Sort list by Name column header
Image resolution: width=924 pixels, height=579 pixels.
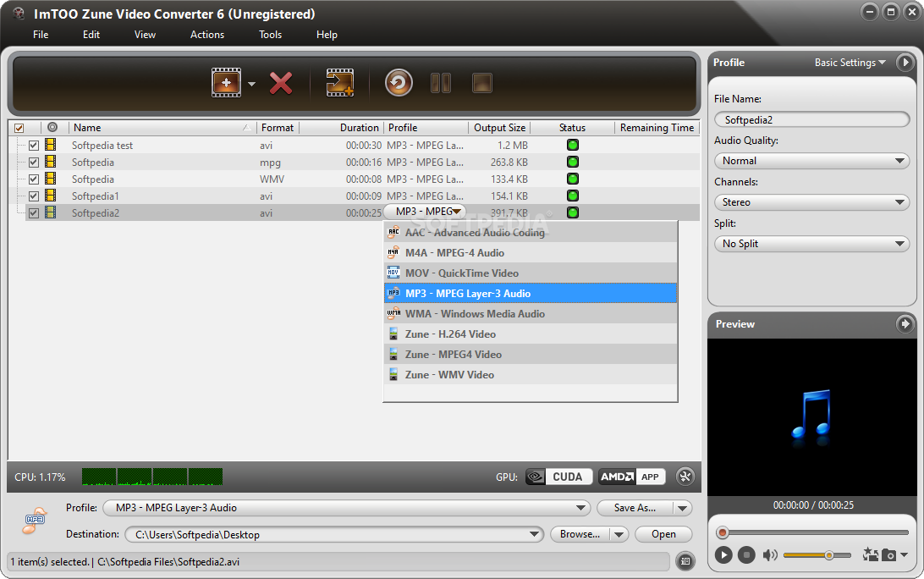click(x=162, y=128)
